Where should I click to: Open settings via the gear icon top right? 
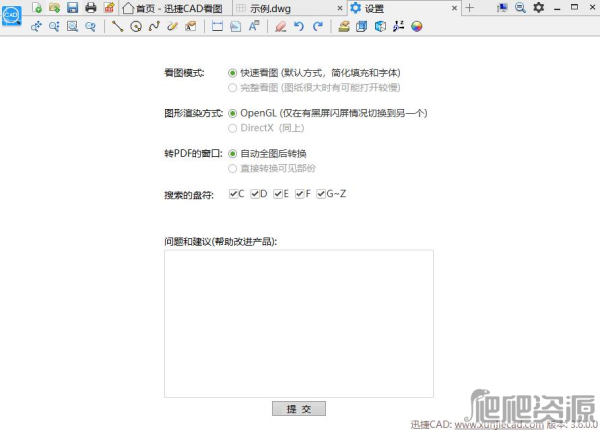pyautogui.click(x=538, y=7)
